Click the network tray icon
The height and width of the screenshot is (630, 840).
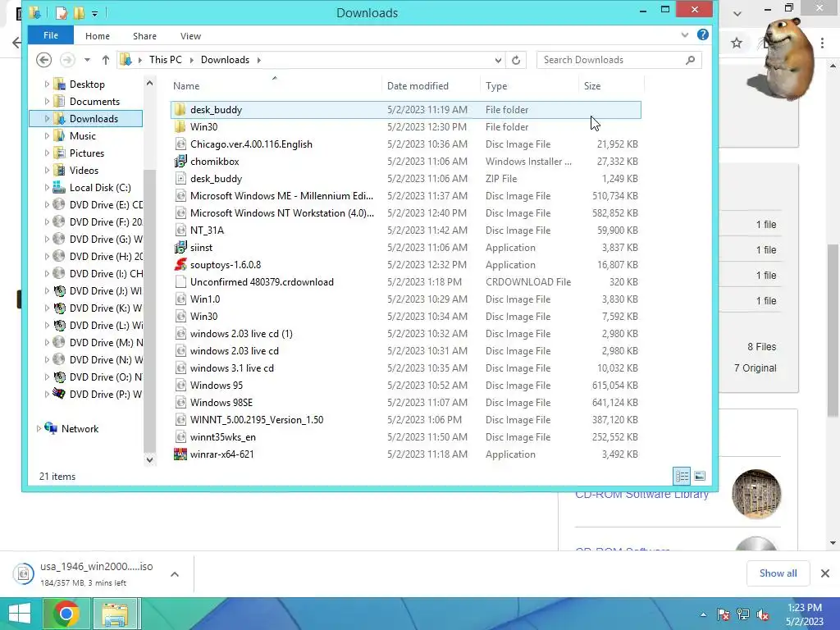[x=743, y=614]
